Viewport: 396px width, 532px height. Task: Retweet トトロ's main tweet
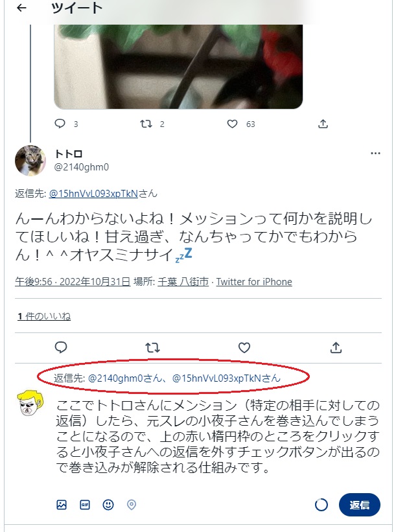coord(153,347)
